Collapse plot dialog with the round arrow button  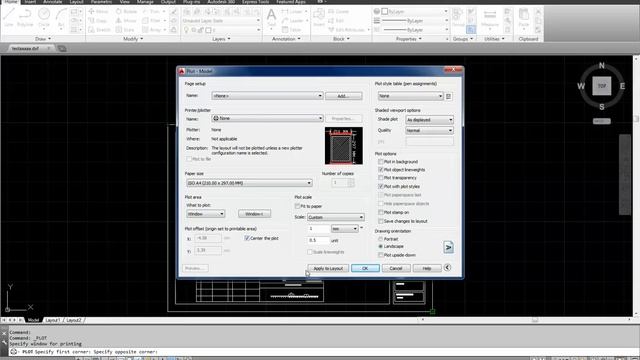click(447, 268)
